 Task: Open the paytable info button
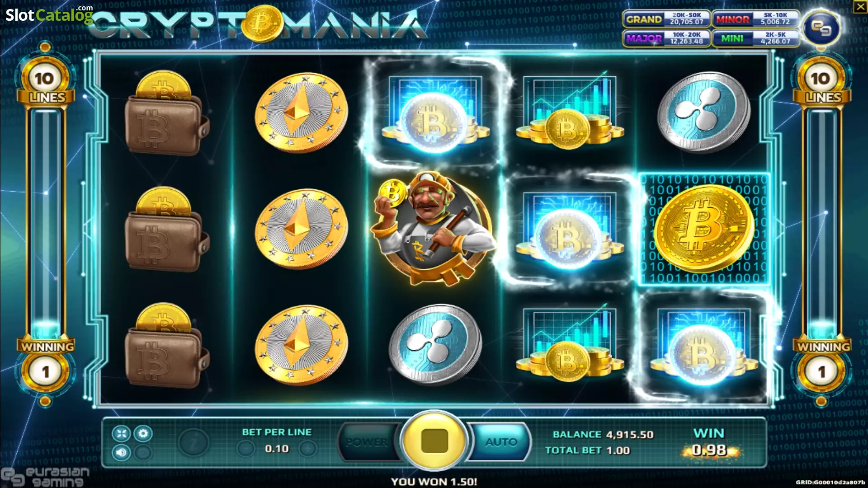point(193,443)
